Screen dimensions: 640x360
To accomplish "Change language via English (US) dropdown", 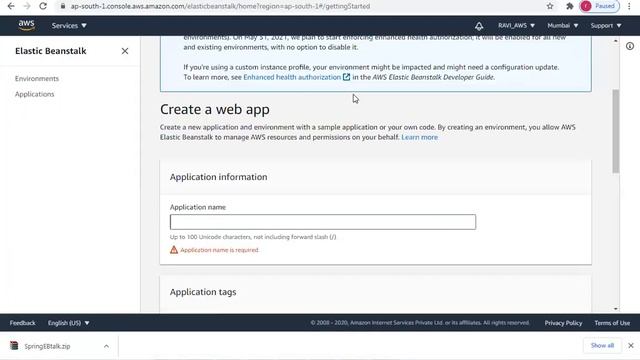I will click(x=69, y=323).
